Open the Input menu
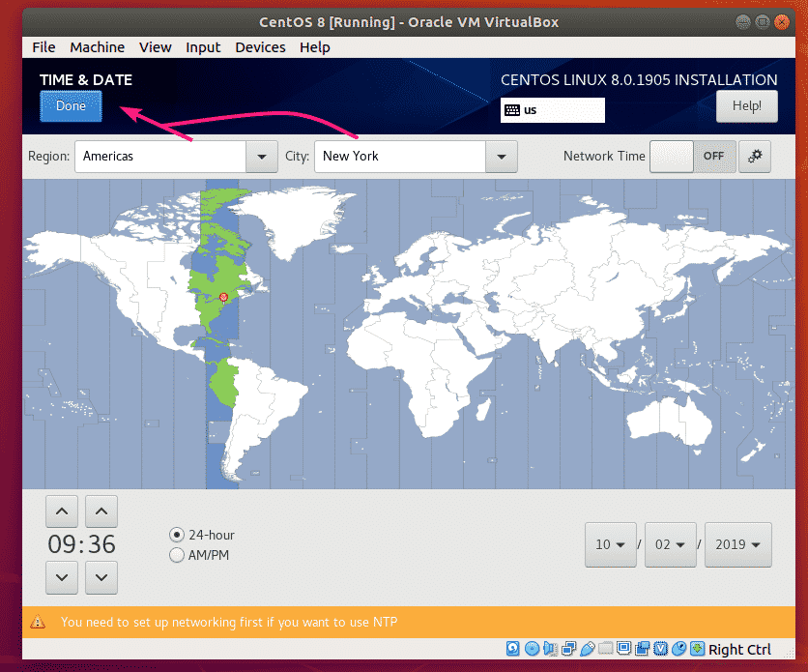This screenshot has height=672, width=808. point(203,47)
